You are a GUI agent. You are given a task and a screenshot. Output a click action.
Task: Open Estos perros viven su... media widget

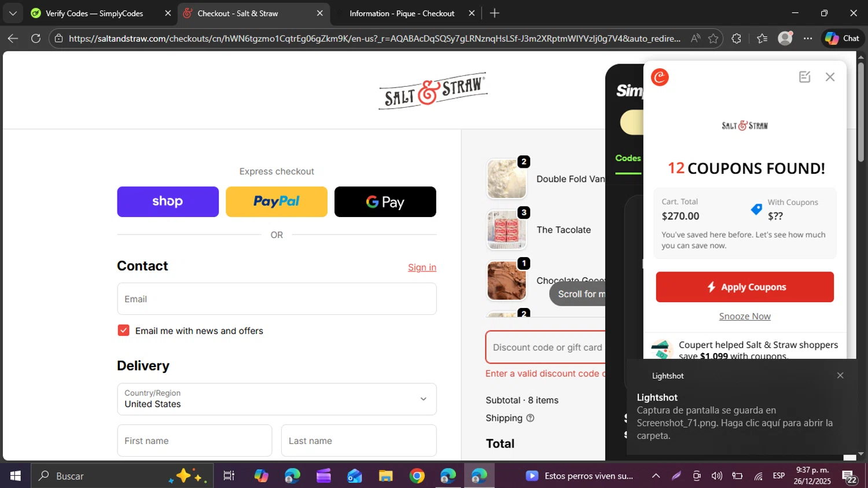click(x=579, y=476)
